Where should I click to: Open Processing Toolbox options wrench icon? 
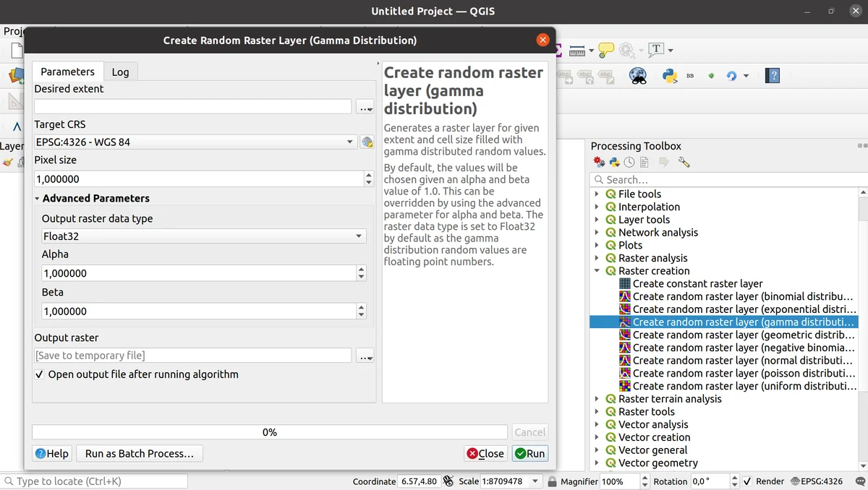tap(684, 163)
